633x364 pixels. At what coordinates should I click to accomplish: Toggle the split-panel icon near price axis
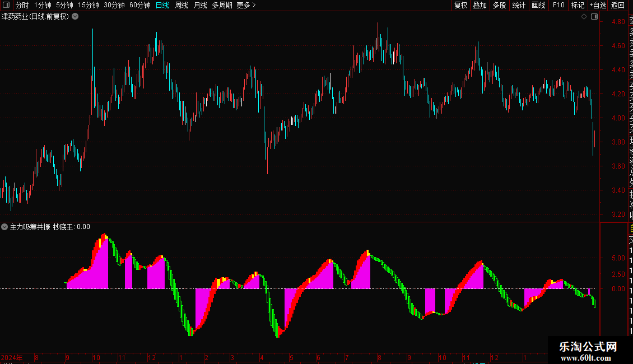(594, 17)
